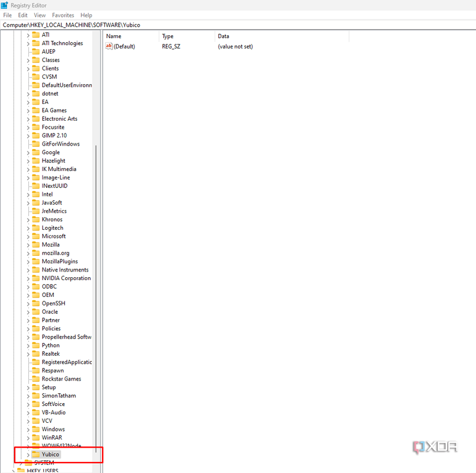Select the mozilla.org key
The height and width of the screenshot is (473, 476).
(x=55, y=253)
